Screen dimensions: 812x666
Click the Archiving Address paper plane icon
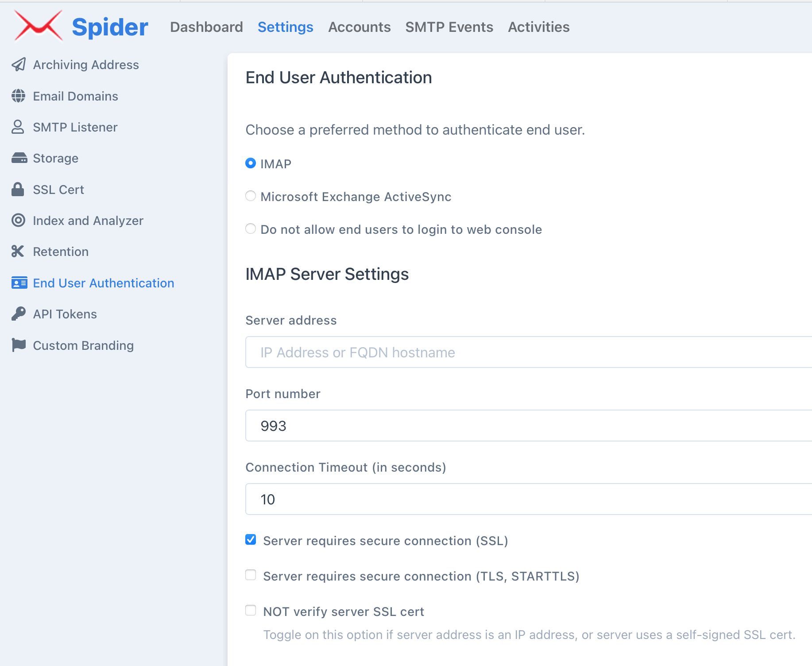[x=18, y=65]
